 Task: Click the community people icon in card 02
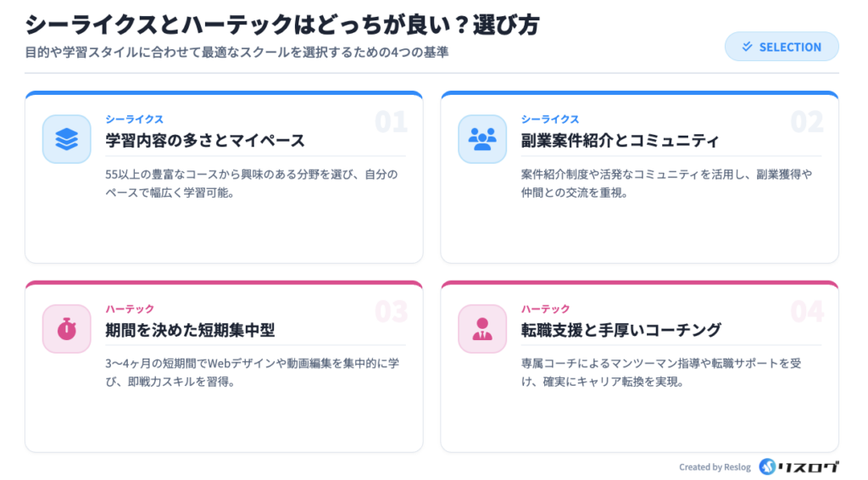pos(482,139)
